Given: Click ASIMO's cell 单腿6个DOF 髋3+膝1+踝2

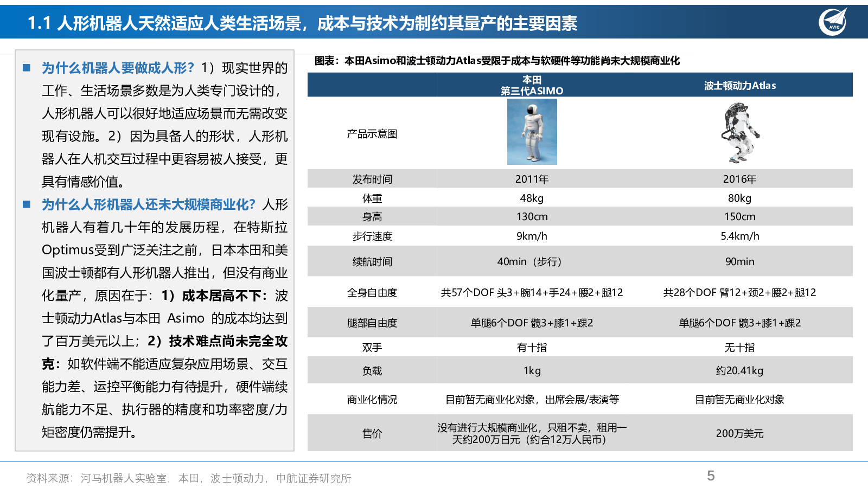Looking at the screenshot, I should click(x=532, y=323).
